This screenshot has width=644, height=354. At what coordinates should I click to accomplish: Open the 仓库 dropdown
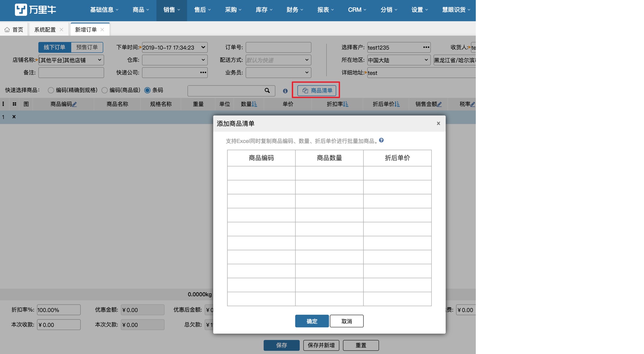pos(175,60)
